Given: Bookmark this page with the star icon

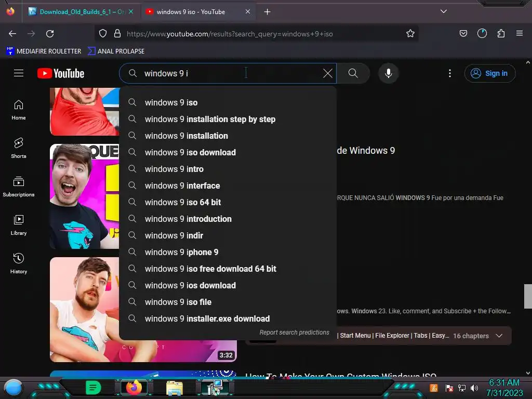Looking at the screenshot, I should (410, 34).
